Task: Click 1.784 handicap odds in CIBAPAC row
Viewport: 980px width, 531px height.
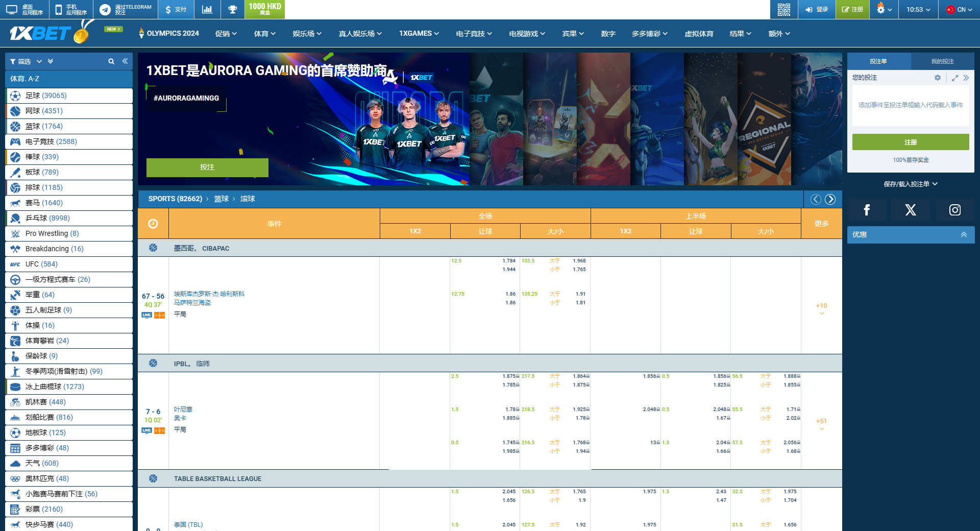Action: coord(509,261)
